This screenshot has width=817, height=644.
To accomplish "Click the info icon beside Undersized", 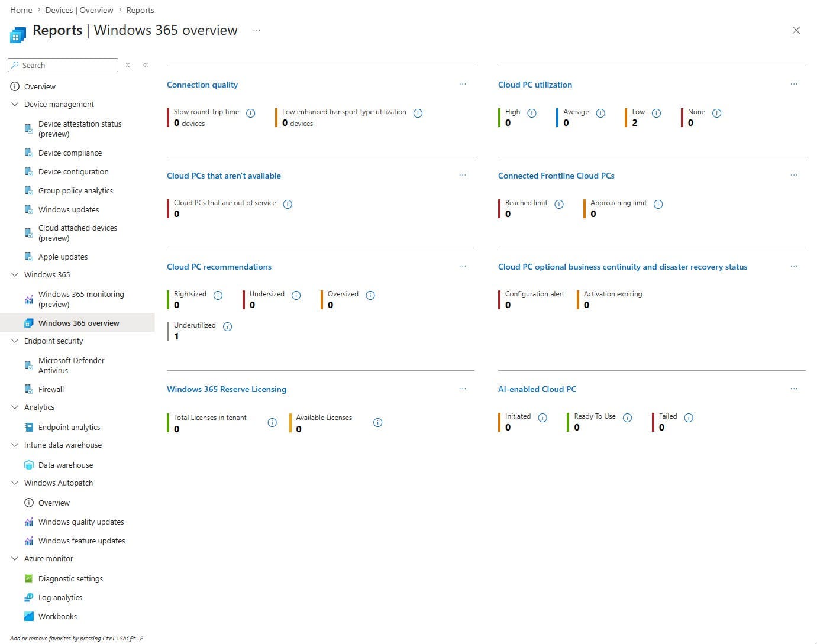I will pos(296,295).
